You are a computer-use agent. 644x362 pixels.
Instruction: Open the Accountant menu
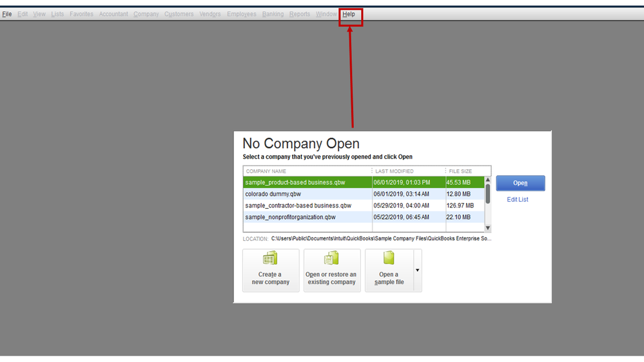[x=113, y=14]
